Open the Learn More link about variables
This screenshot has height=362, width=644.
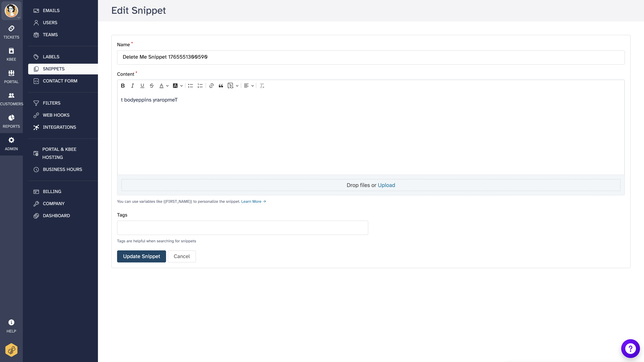(x=253, y=201)
